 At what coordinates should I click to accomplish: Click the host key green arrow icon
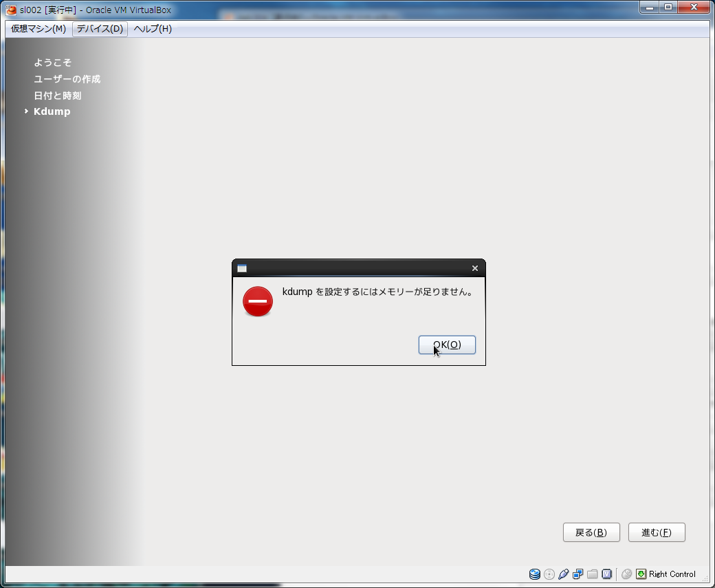(641, 574)
